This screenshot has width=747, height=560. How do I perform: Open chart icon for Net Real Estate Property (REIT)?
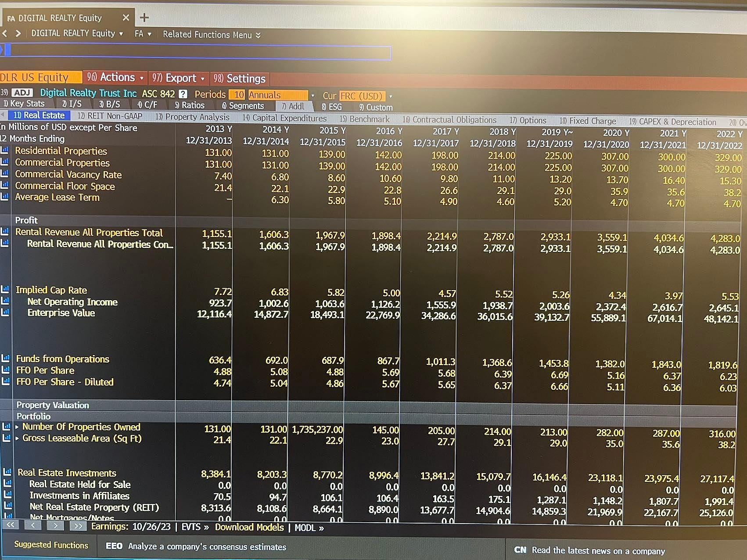pyautogui.click(x=7, y=506)
